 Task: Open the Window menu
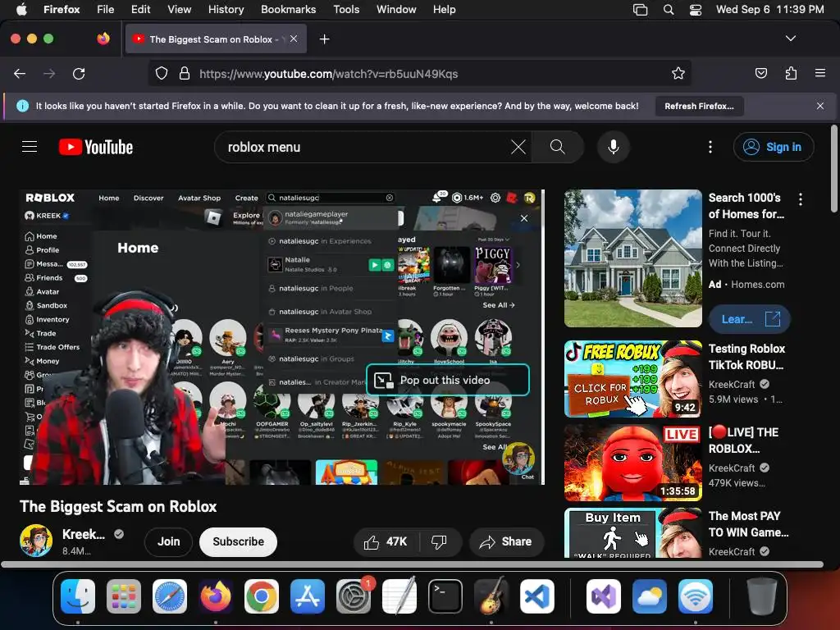396,9
